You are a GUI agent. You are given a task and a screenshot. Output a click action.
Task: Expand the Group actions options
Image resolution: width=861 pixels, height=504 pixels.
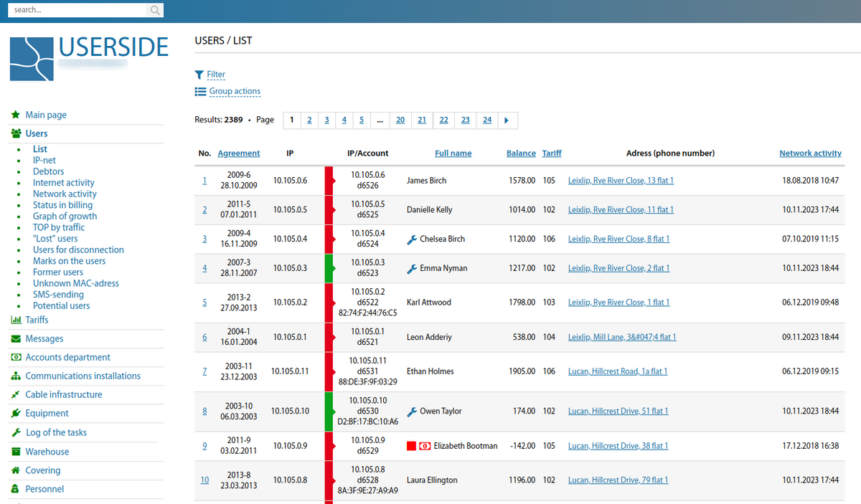(x=235, y=91)
